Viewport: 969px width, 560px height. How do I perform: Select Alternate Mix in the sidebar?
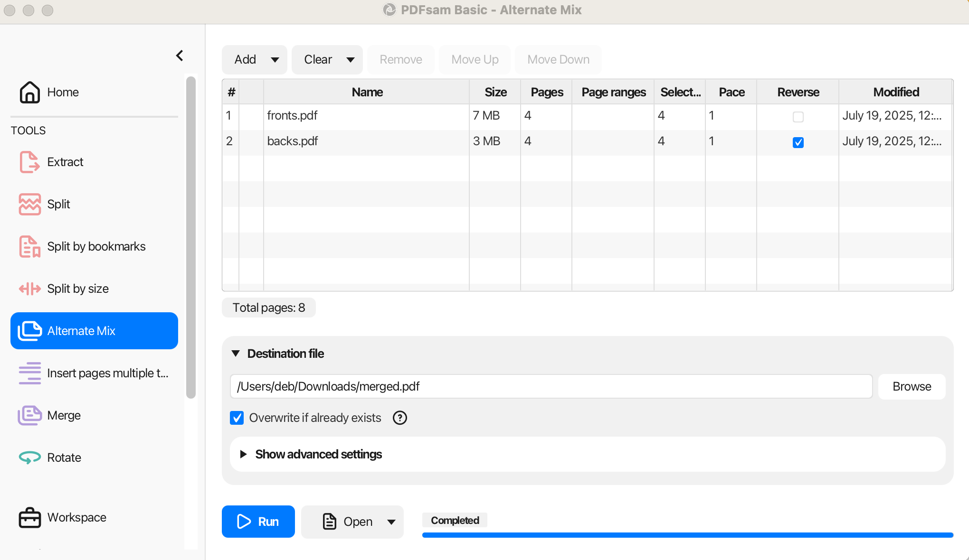(x=94, y=331)
